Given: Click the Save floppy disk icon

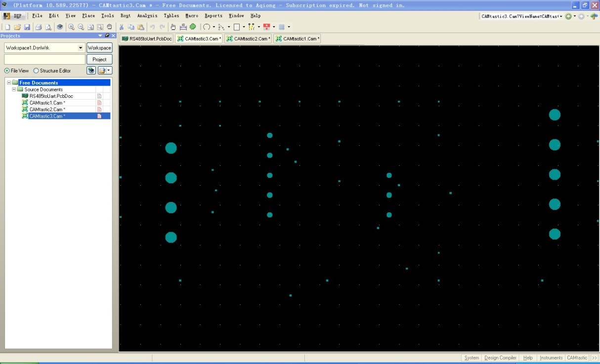Looking at the screenshot, I should tap(27, 27).
